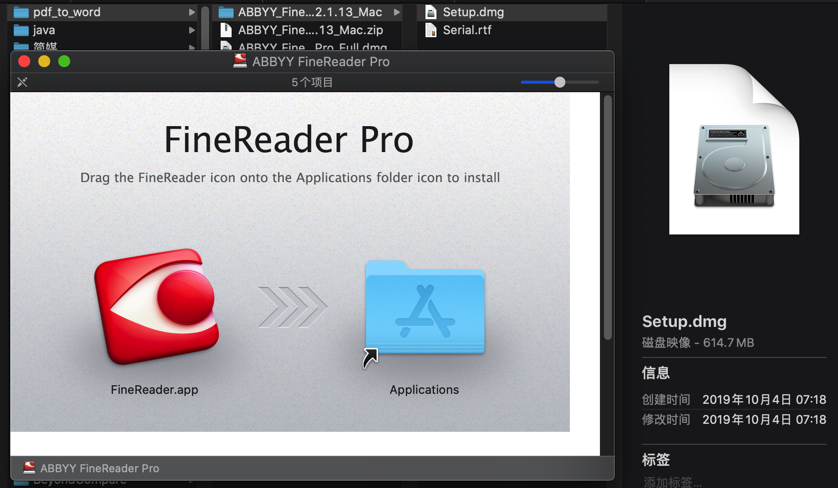
Task: Click the ABBYY FineReader Pro path bar icon
Action: [x=29, y=468]
